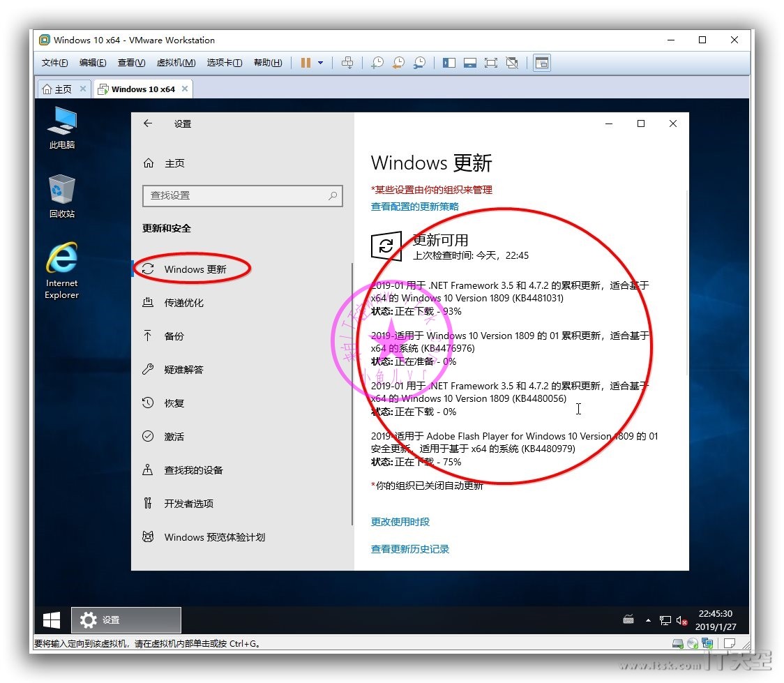Go back using the Settings back arrow
The width and height of the screenshot is (784, 683).
pos(147,123)
